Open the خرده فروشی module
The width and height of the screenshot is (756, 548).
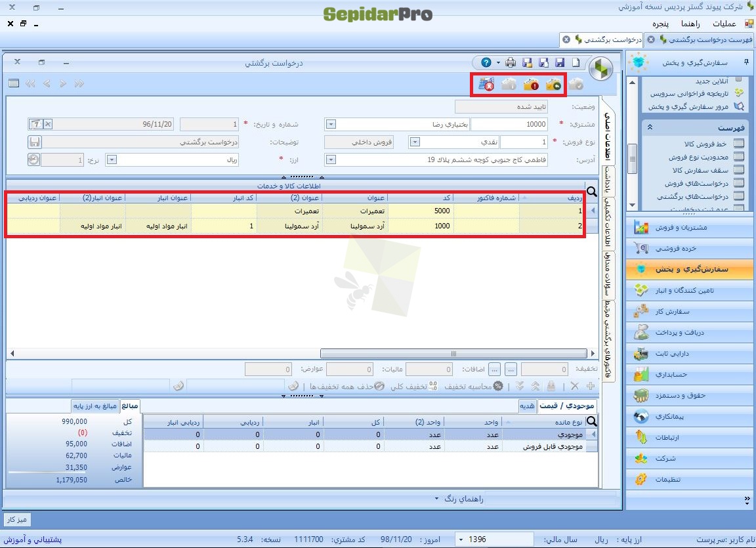pyautogui.click(x=690, y=248)
